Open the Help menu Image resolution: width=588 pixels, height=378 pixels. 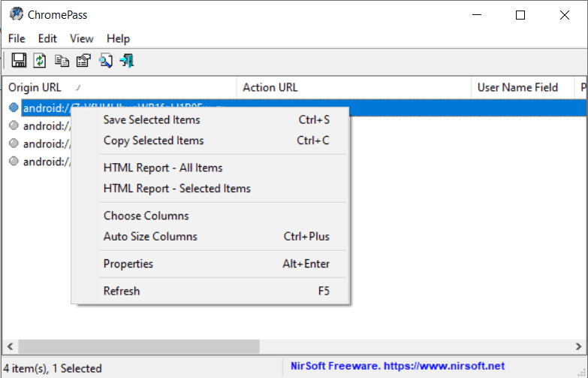tap(118, 38)
